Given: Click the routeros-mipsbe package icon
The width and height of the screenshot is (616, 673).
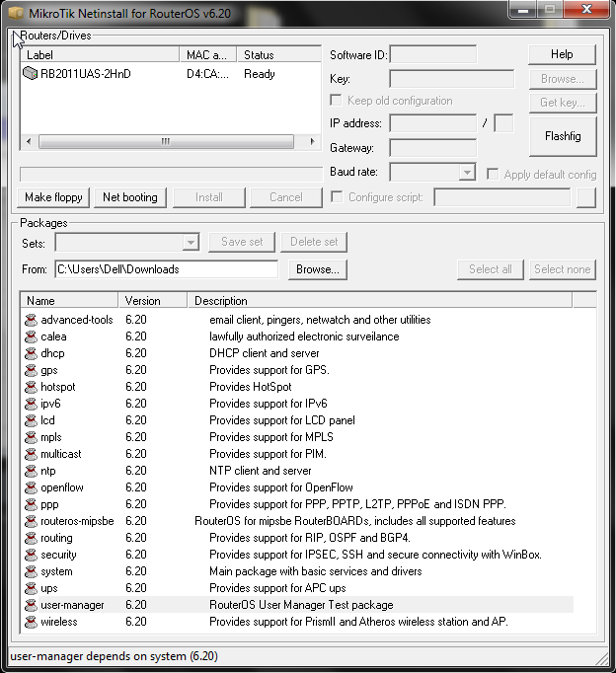Looking at the screenshot, I should (x=31, y=521).
